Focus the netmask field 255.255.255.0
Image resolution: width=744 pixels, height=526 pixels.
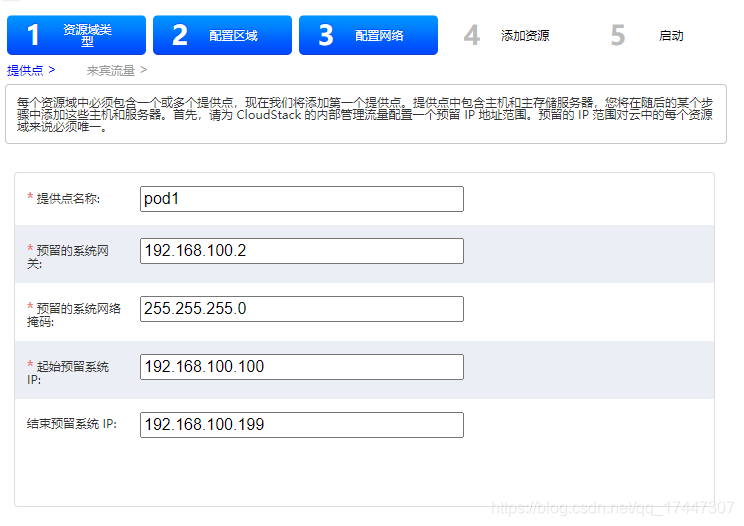click(302, 309)
